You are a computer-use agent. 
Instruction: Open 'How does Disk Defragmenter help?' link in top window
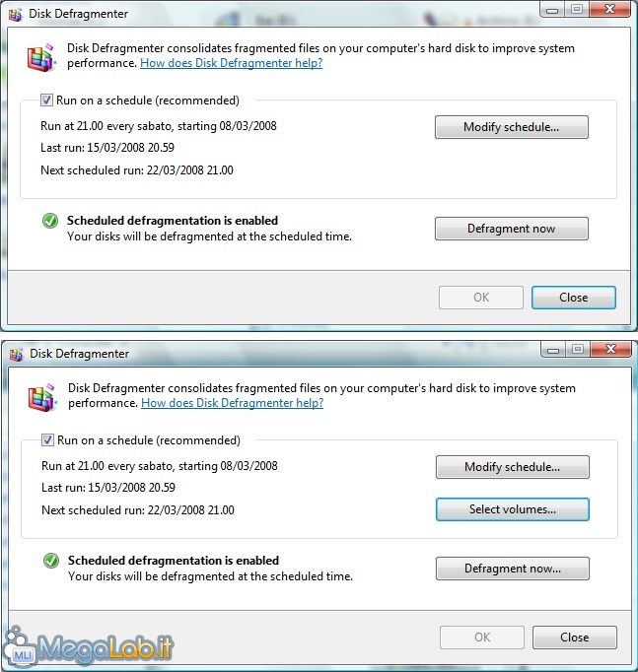[x=231, y=63]
